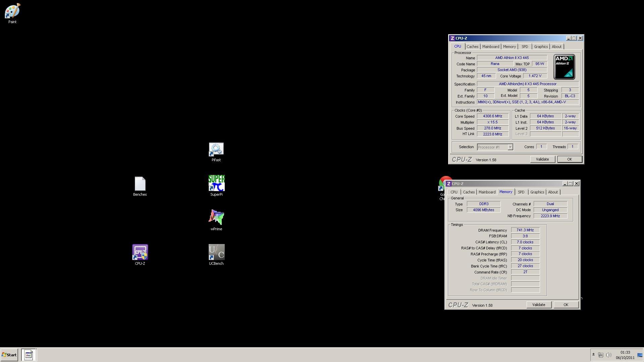Switch to Memory tab in upper CPU-Z window
This screenshot has height=362, width=644.
pyautogui.click(x=509, y=47)
